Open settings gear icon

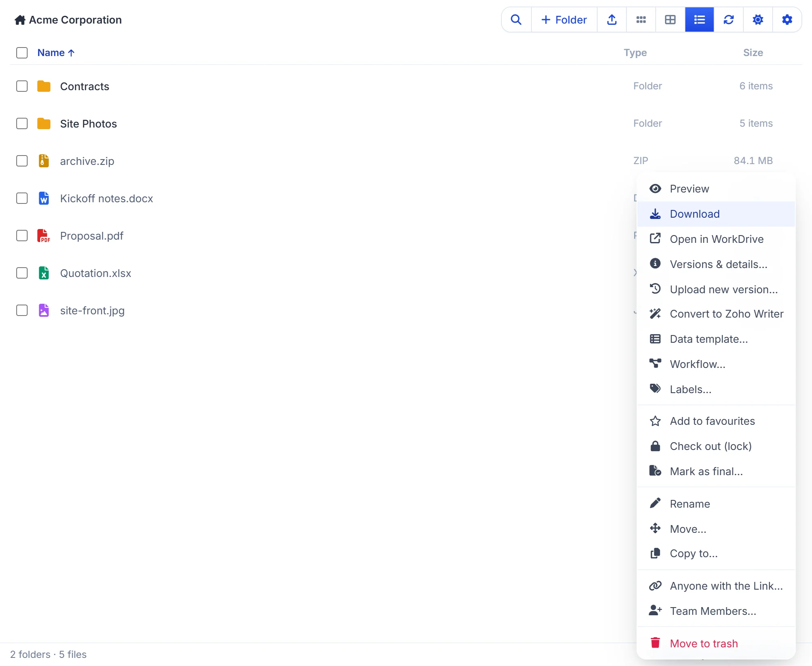point(787,19)
